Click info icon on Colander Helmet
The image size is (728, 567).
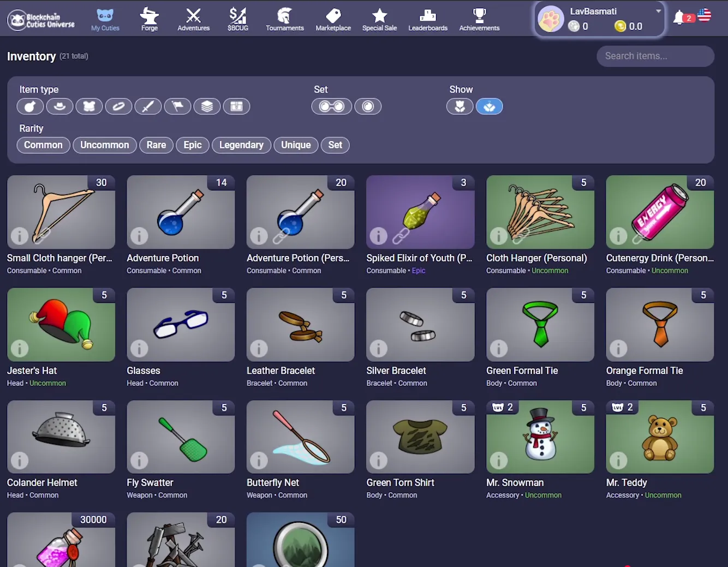coord(20,461)
